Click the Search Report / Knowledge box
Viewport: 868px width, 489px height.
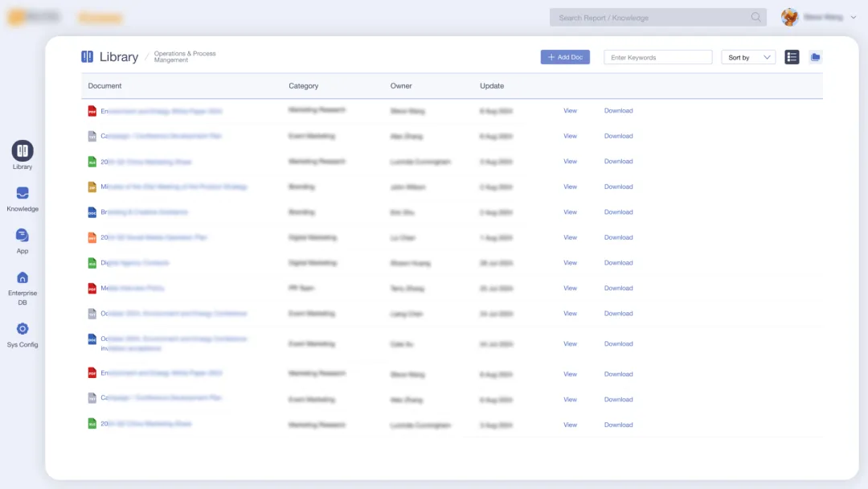click(x=651, y=18)
